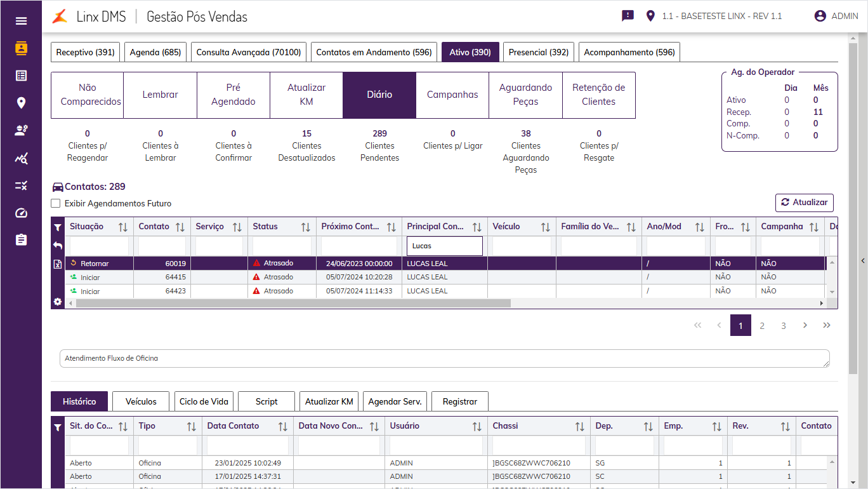Sort by the Situação column arrows
The height and width of the screenshot is (489, 868).
(124, 227)
